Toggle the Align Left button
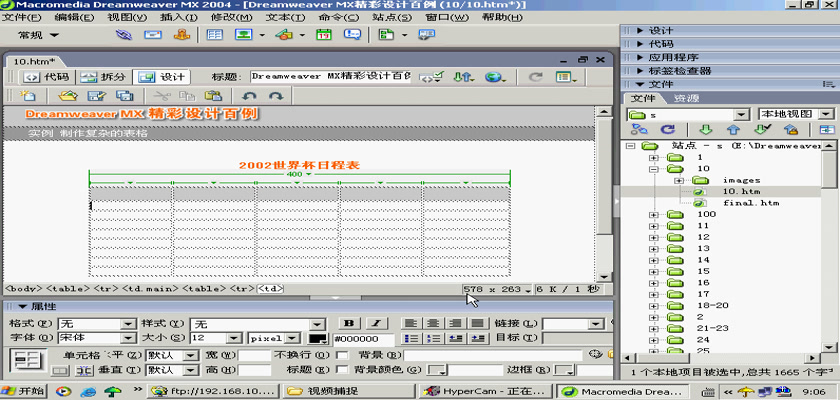Image resolution: width=840 pixels, height=400 pixels. 410,323
